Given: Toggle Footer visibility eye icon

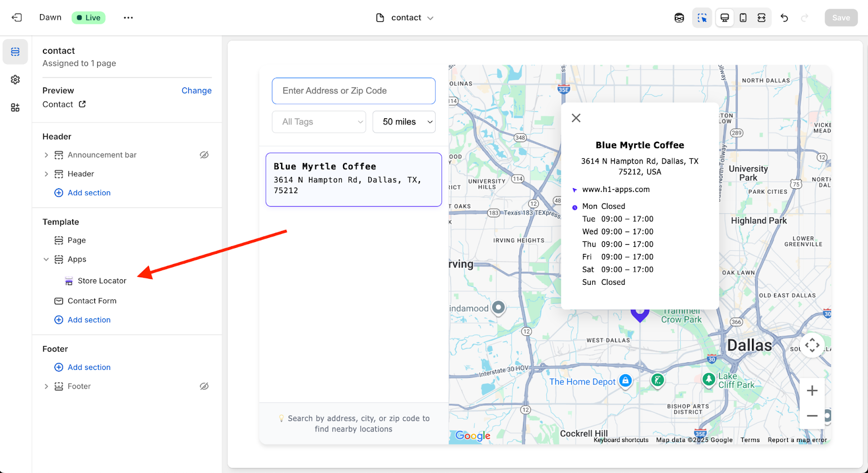Looking at the screenshot, I should (204, 386).
